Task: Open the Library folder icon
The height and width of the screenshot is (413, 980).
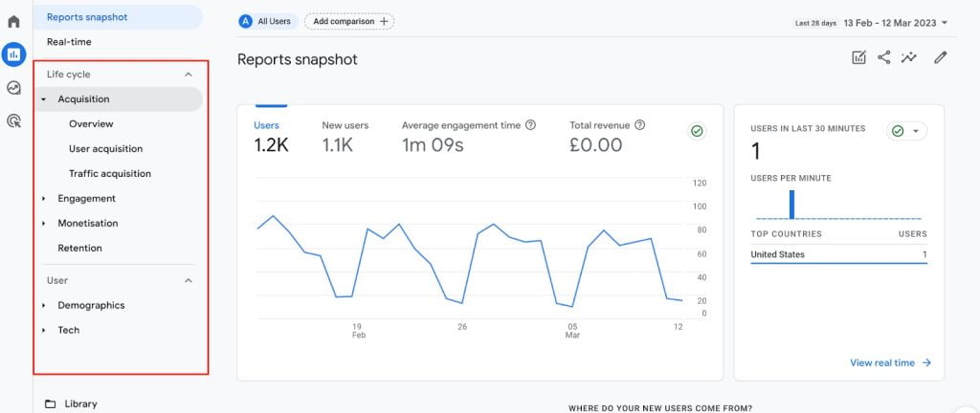Action: 51,403
